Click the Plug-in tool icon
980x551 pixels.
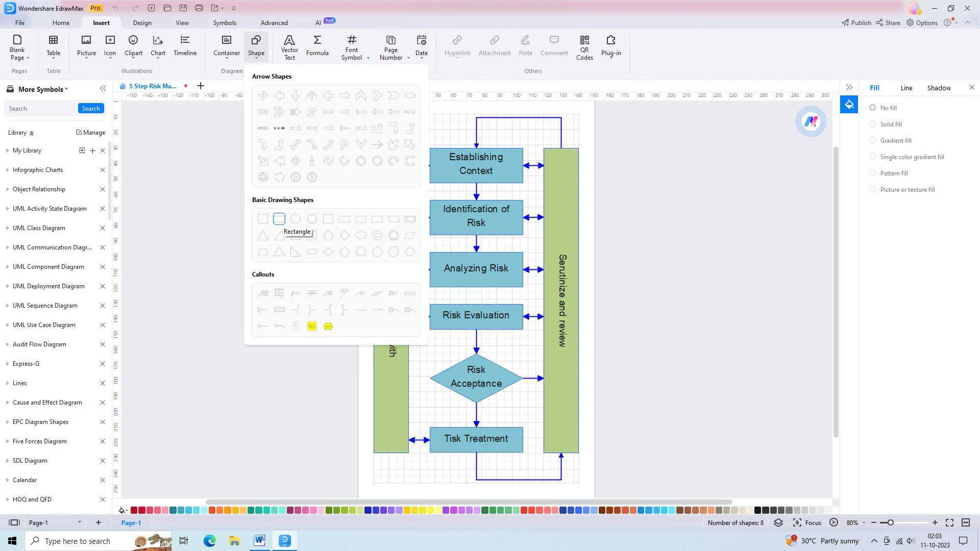point(610,45)
